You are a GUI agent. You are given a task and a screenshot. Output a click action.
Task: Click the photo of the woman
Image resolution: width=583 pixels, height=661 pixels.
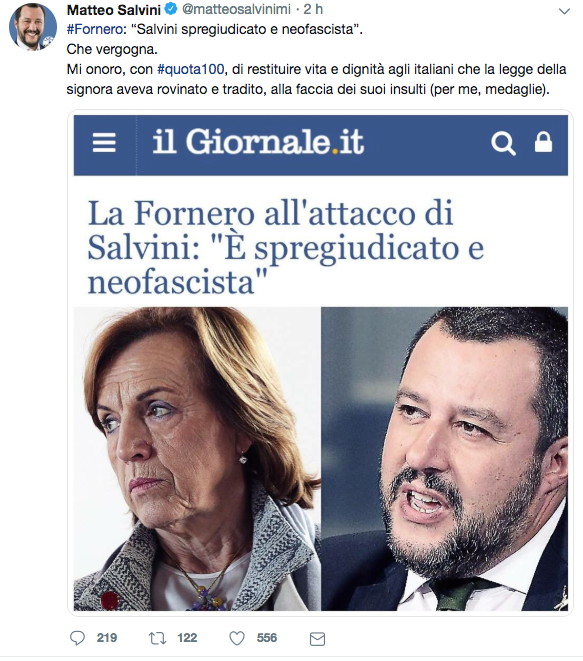[x=197, y=459]
